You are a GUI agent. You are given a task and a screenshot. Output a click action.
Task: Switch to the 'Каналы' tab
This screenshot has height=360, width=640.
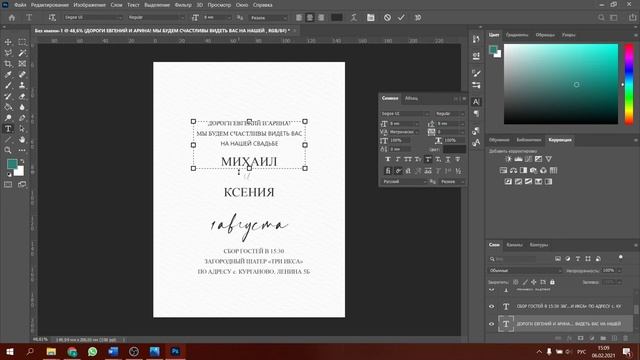514,245
